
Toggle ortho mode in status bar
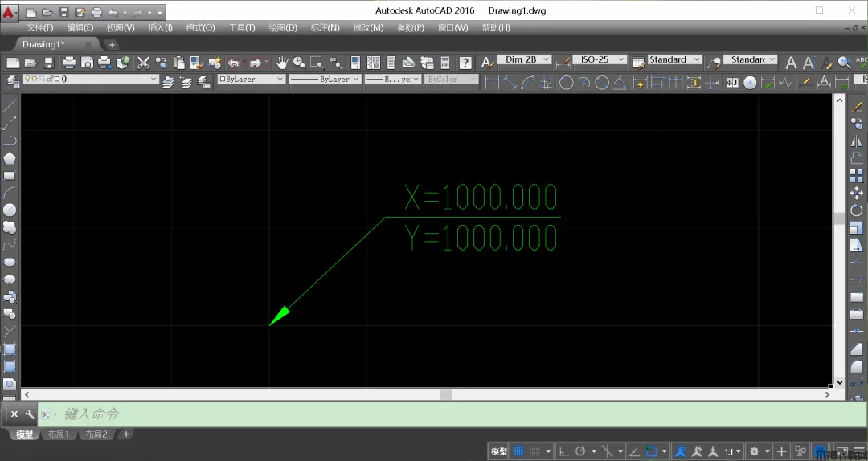[x=563, y=451]
